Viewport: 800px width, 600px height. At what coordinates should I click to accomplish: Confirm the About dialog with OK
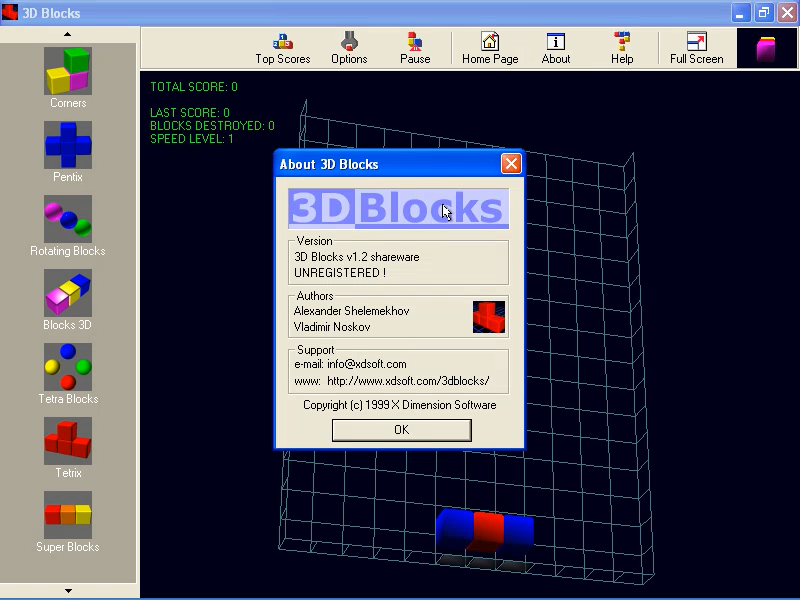tap(401, 430)
